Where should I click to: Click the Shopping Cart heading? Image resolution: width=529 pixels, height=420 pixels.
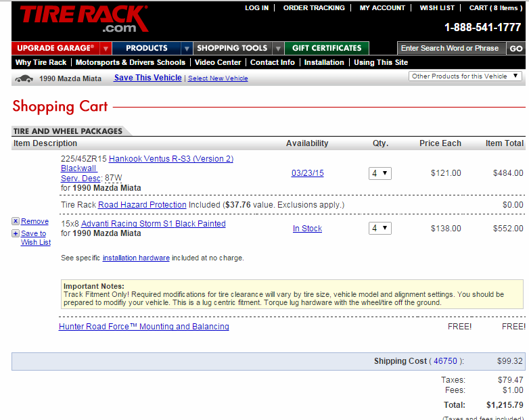[x=60, y=106]
